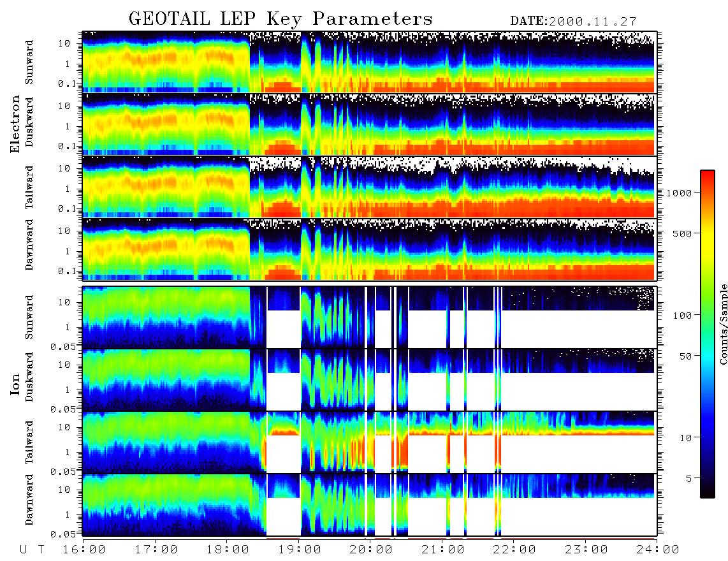Click the "Counts/Sample" colorbar label
This screenshot has width=728, height=561.
[x=723, y=324]
